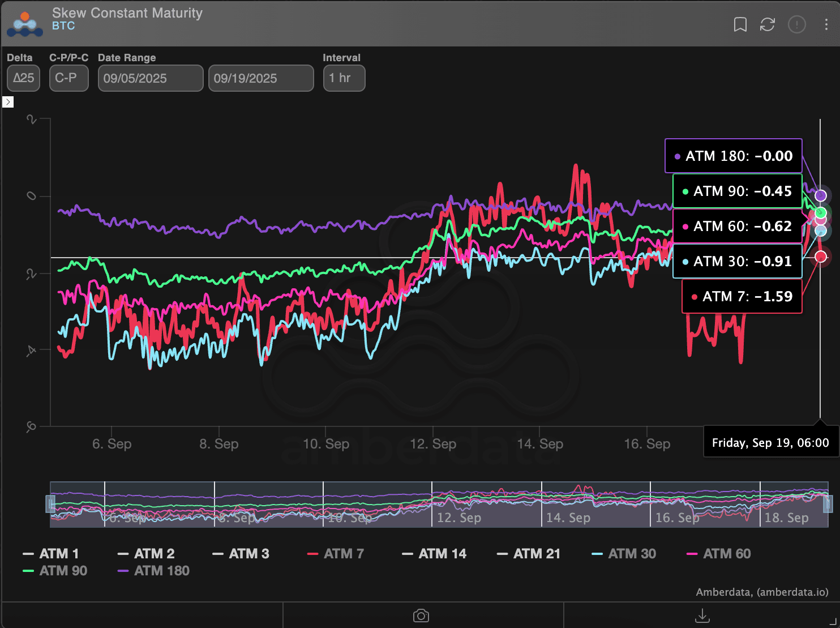Click the Amberdata logo
The width and height of the screenshot is (840, 628).
pyautogui.click(x=24, y=24)
